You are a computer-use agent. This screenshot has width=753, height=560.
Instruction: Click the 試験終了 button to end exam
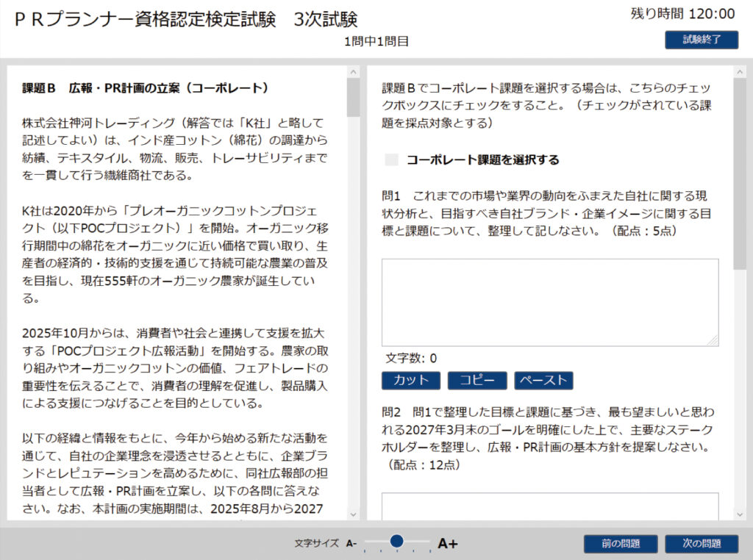coord(701,40)
